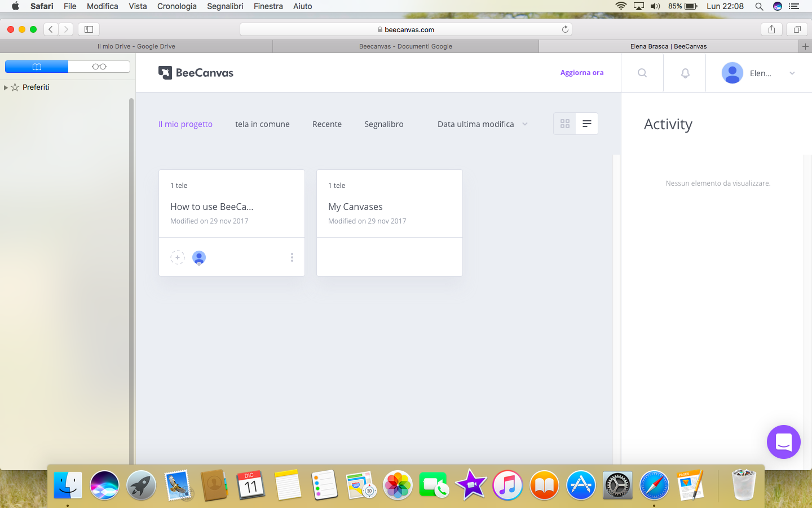Open the Cronologia menu
Viewport: 812px width, 508px height.
tap(177, 6)
